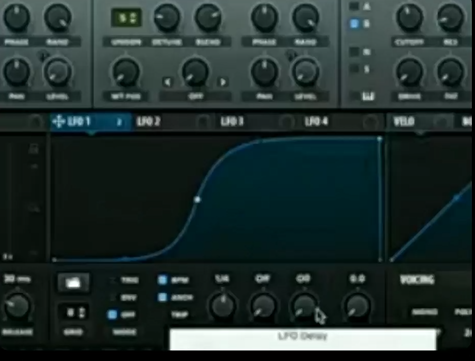Select the MONO voicing button

coord(424,312)
